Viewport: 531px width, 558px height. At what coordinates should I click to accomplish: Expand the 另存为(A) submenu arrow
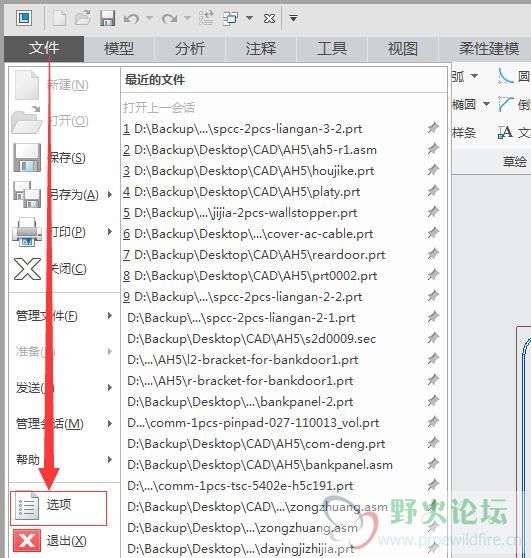110,194
